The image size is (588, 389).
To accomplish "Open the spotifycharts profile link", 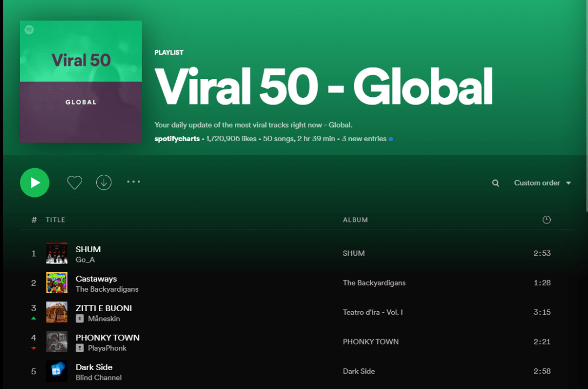I will [177, 139].
